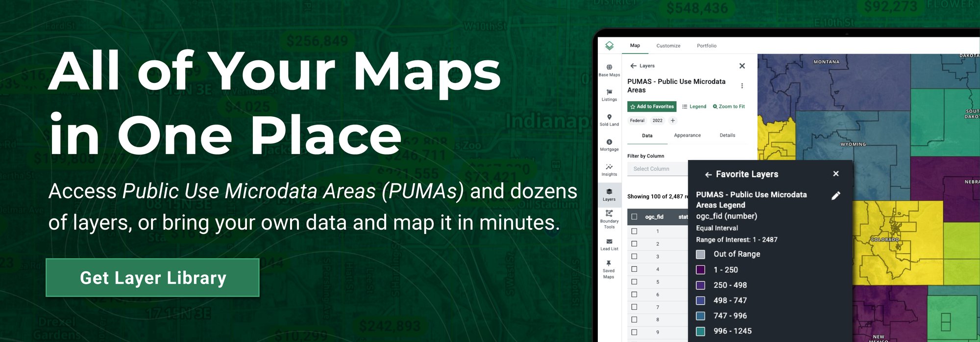Screen dimensions: 980x342
Task: Open the Select Column filter dropdown
Action: 658,169
